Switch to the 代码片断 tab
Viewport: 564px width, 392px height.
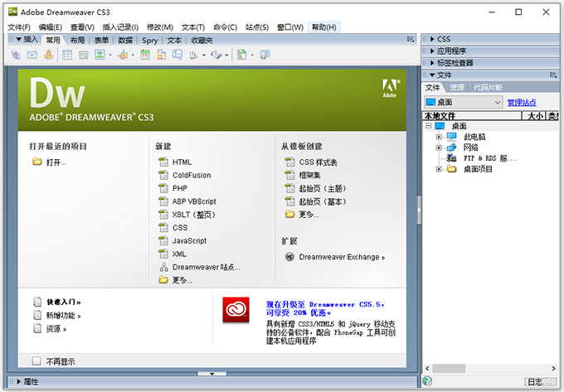[x=488, y=87]
